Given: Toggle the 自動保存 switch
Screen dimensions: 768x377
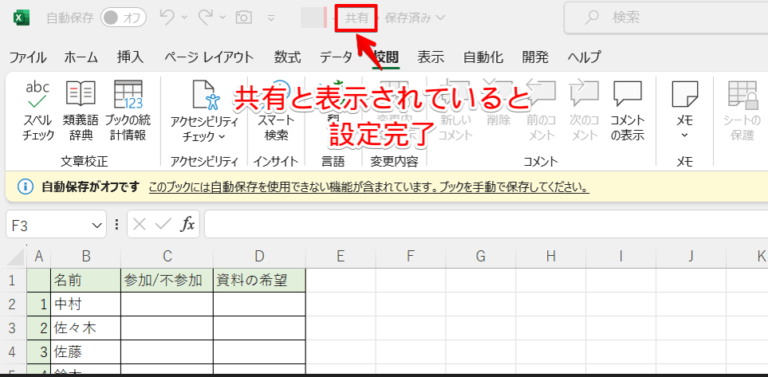Looking at the screenshot, I should coord(123,18).
